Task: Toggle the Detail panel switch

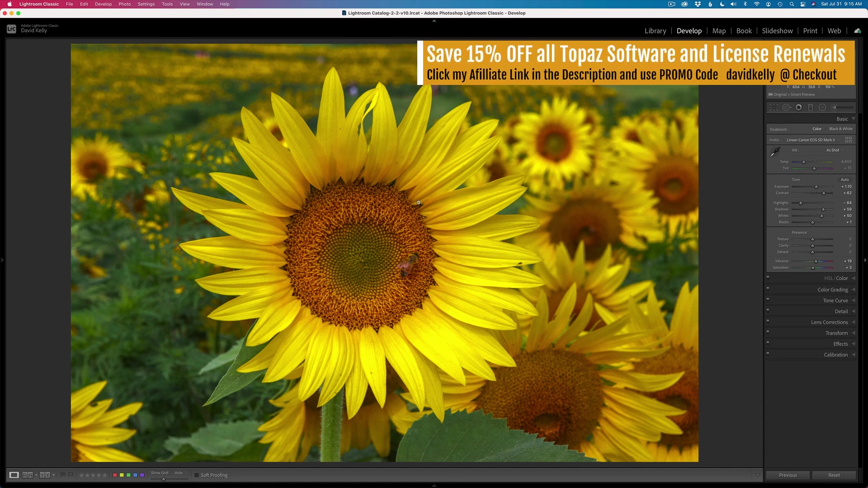Action: pyautogui.click(x=768, y=310)
